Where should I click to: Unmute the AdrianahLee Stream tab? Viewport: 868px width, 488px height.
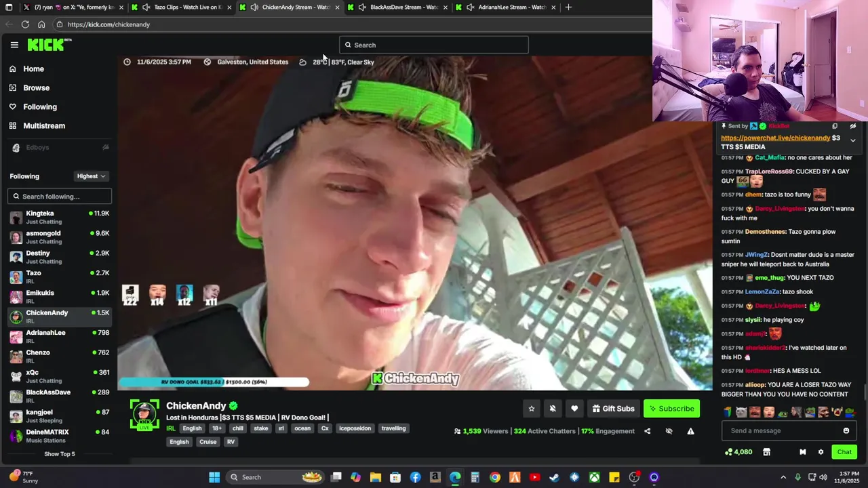[x=470, y=7]
